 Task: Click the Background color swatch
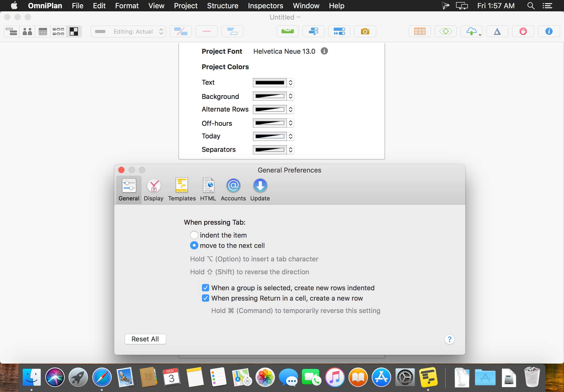click(x=270, y=96)
